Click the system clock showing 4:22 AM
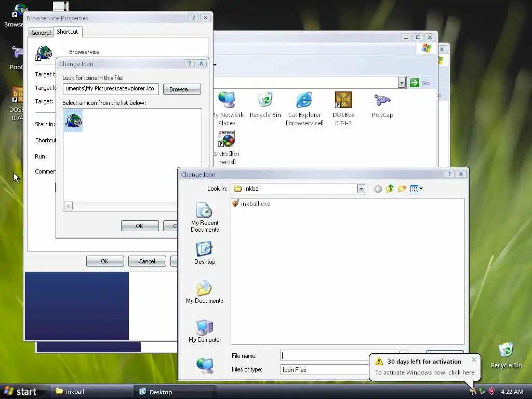Viewport: 532px width, 399px height. pos(512,392)
